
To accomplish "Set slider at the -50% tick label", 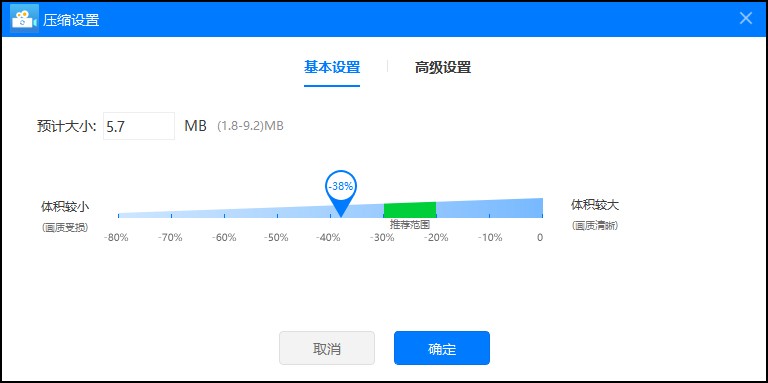I will 276,238.
